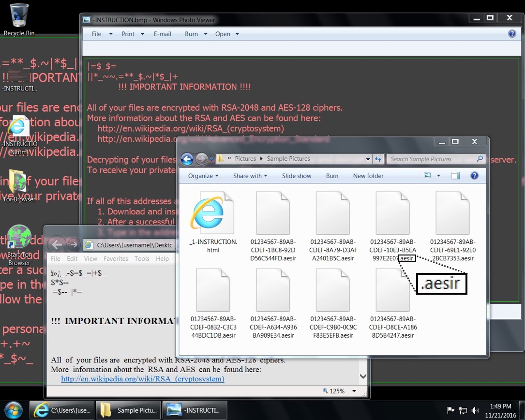Open the Tor Browser folder icon
The height and width of the screenshot is (420, 525).
coord(19,185)
